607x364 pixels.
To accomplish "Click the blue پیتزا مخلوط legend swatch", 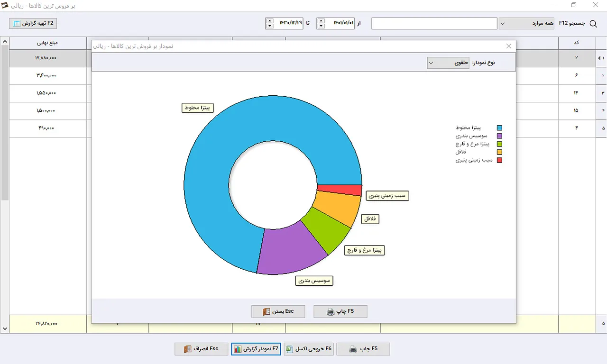I will coord(499,128).
